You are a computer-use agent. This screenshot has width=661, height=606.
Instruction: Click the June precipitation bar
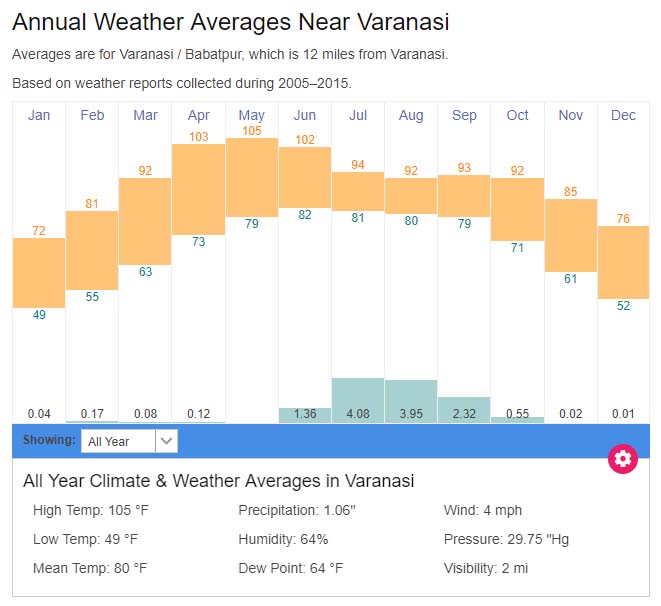(x=305, y=415)
